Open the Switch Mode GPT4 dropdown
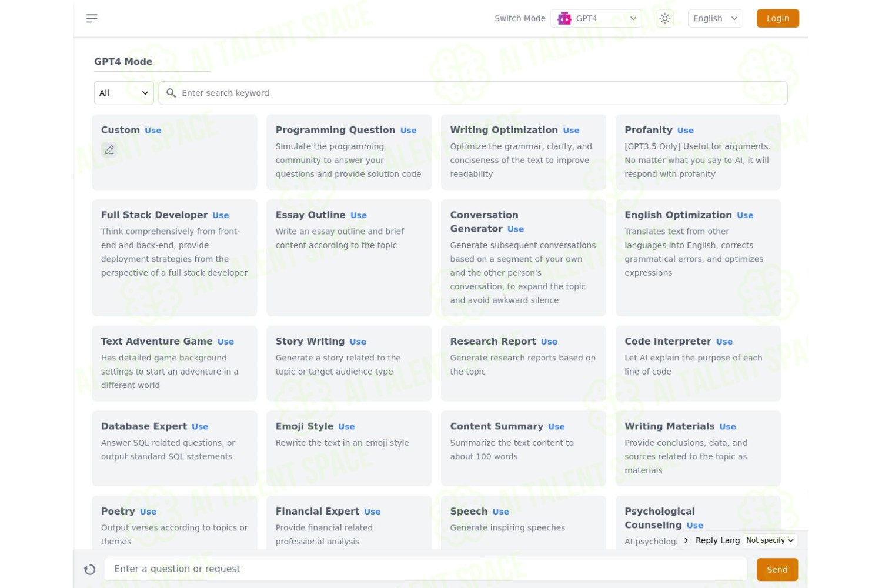This screenshot has width=882, height=588. point(596,18)
